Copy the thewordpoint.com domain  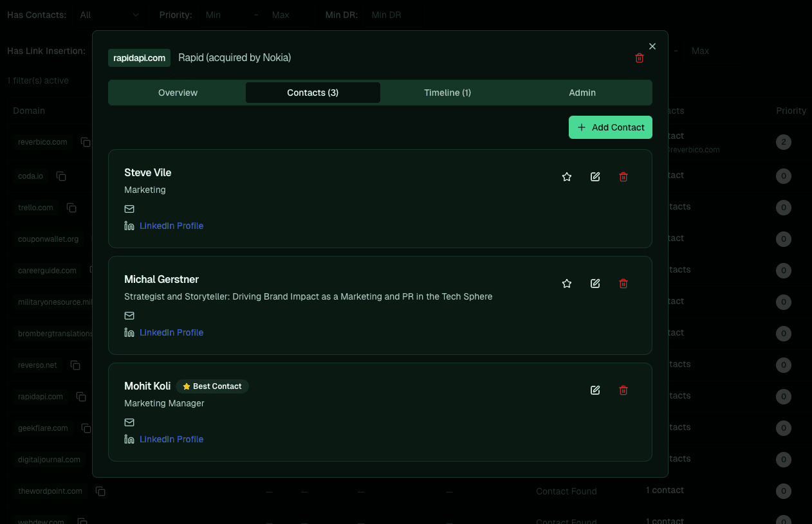click(100, 491)
